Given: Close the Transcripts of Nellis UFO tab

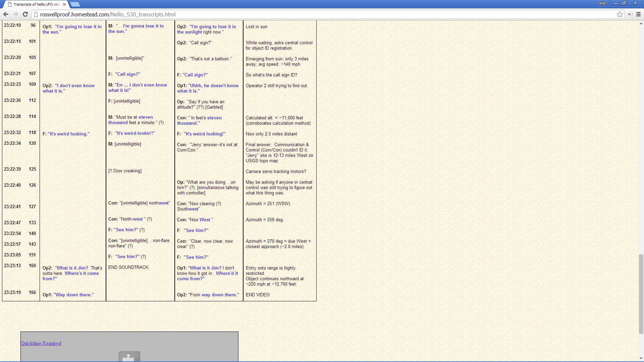Looking at the screenshot, I should 64,4.
